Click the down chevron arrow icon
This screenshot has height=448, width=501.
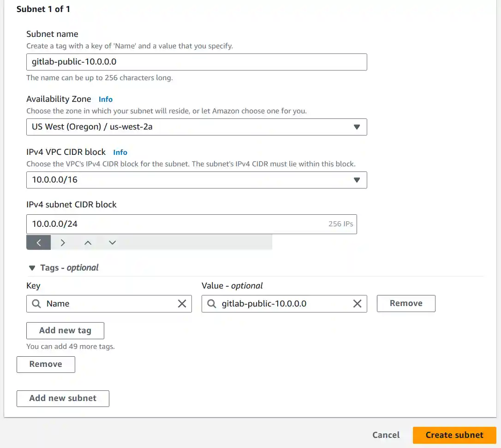click(112, 242)
